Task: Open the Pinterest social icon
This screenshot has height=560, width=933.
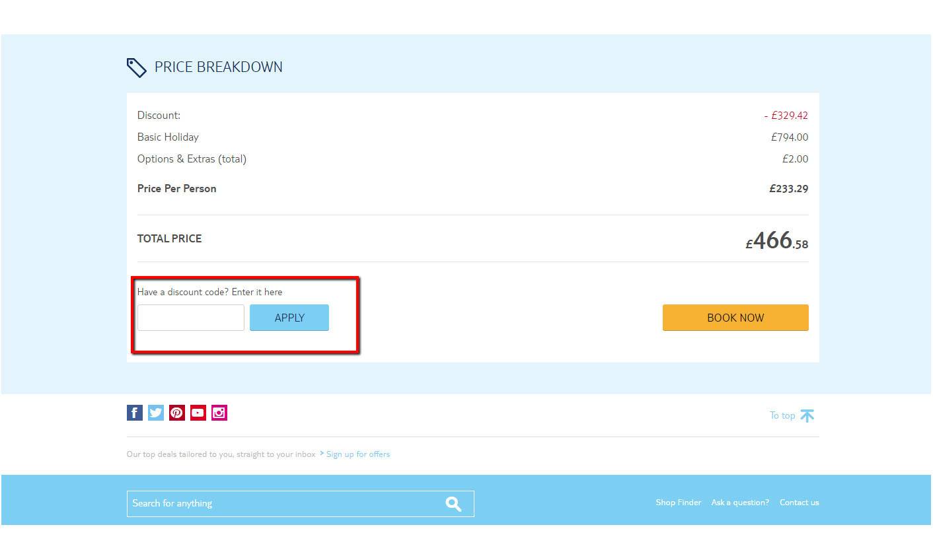Action: point(176,412)
